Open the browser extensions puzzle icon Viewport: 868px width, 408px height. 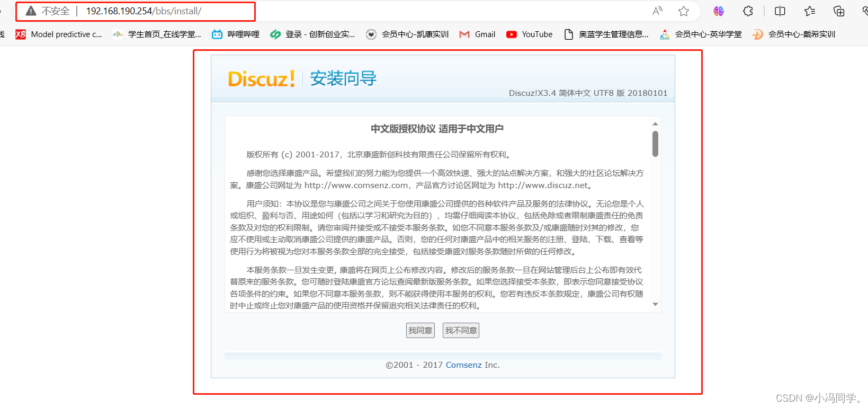748,11
